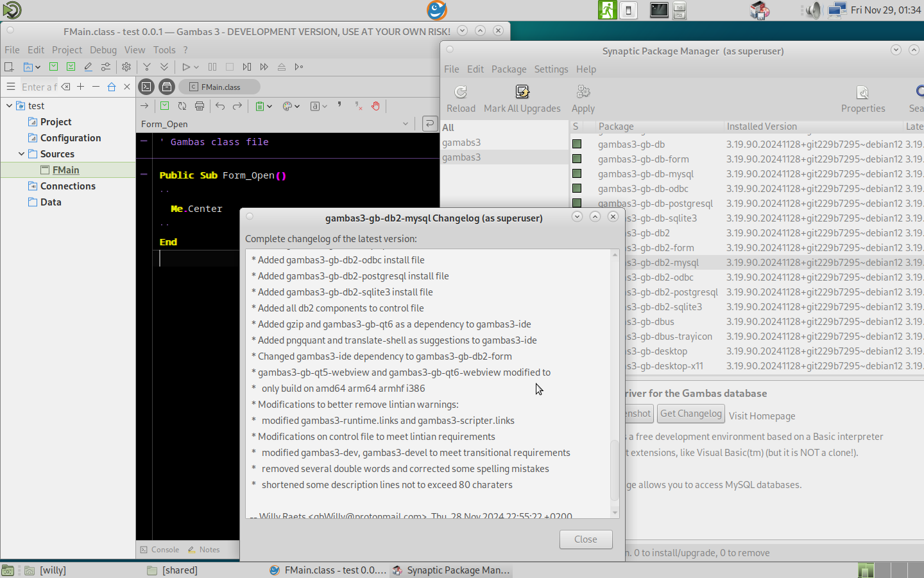Open the open-project dropdown arrow
The height and width of the screenshot is (578, 924).
point(38,67)
